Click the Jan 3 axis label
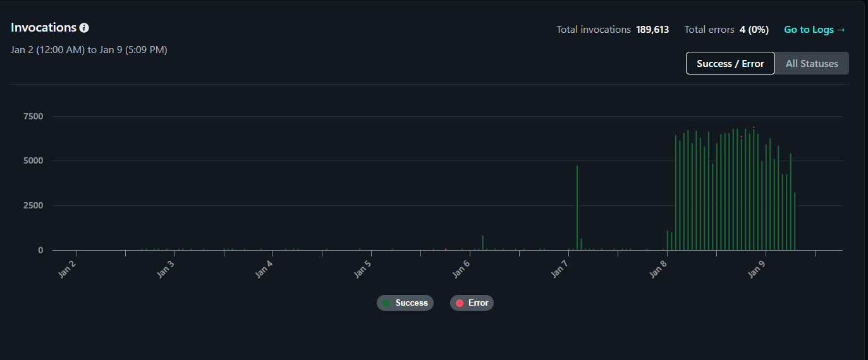Viewport: 868px width, 360px height. point(165,270)
